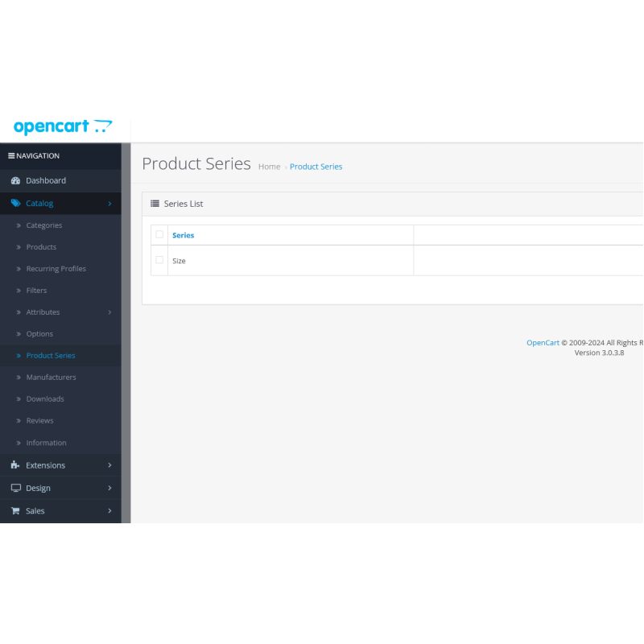Viewport: 644px width, 644px height.
Task: Open the OpenCart footer link
Action: 543,343
